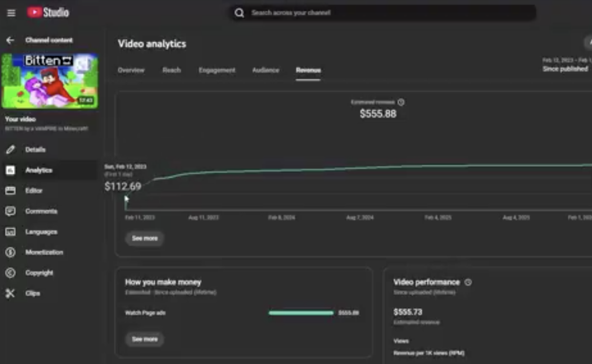Click the Estimated revenue info icon
This screenshot has height=364, width=592.
(401, 102)
